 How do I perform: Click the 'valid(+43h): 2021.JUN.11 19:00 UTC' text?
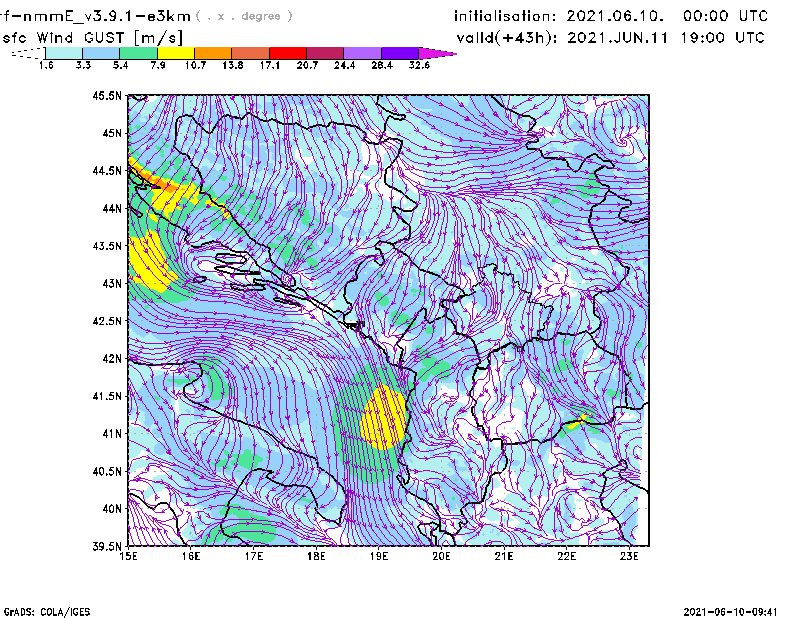pyautogui.click(x=610, y=38)
